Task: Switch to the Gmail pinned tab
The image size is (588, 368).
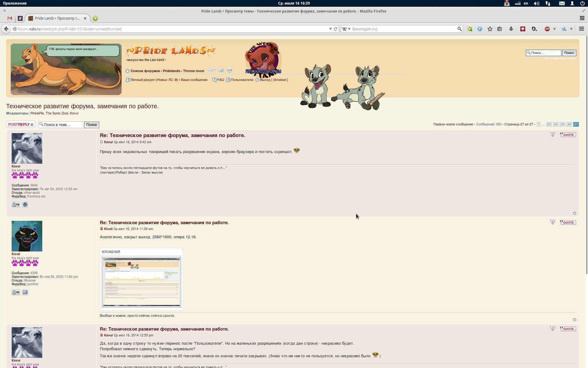Action: (x=10, y=18)
